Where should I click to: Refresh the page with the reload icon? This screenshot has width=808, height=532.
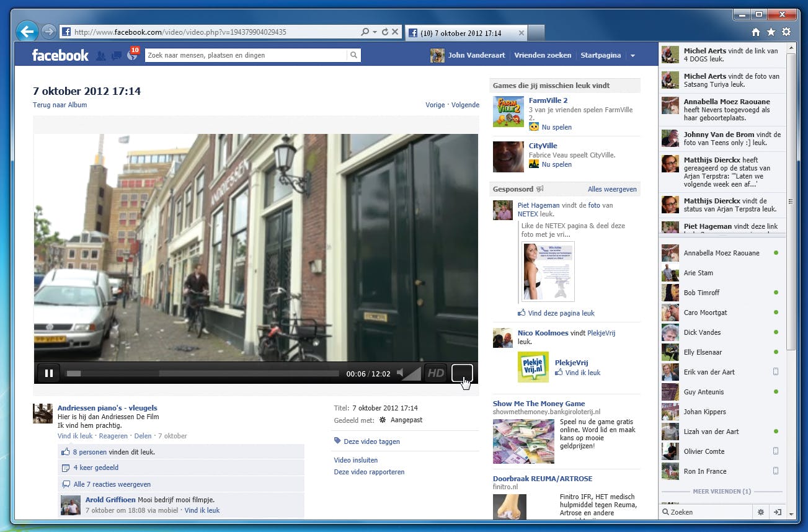pyautogui.click(x=384, y=32)
